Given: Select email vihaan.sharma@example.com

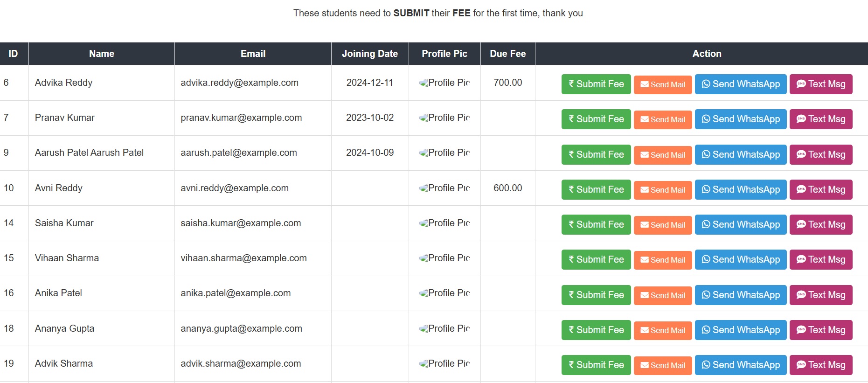Looking at the screenshot, I should point(244,258).
